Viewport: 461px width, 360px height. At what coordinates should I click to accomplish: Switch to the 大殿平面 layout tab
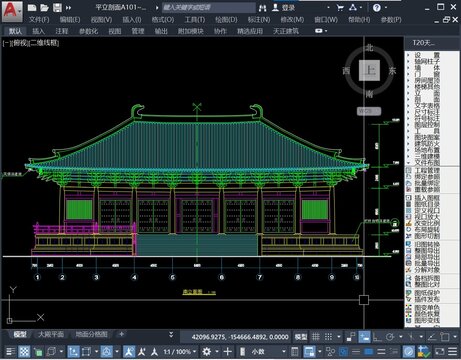point(51,334)
